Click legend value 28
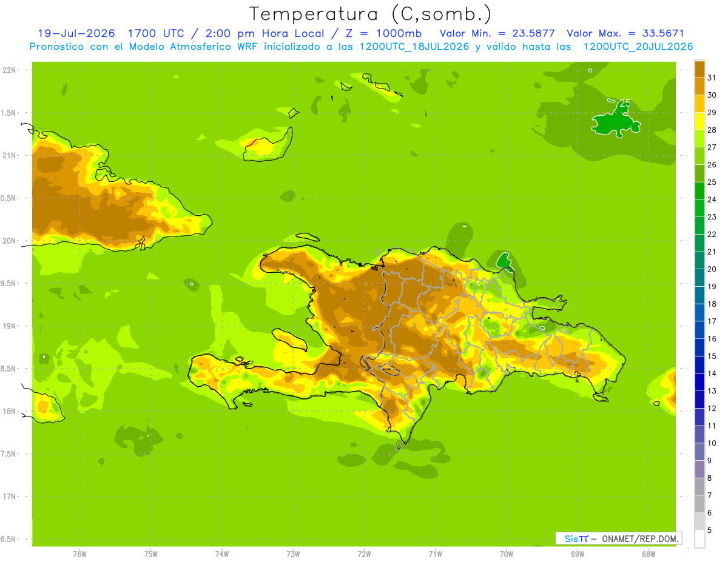Viewport: 728px width, 562px height. point(712,130)
